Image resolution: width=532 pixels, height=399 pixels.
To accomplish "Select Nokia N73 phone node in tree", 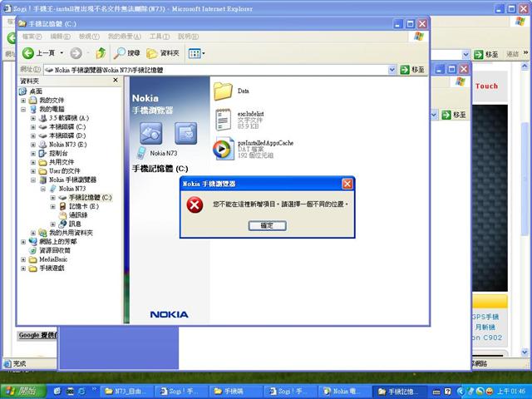I will click(x=72, y=189).
